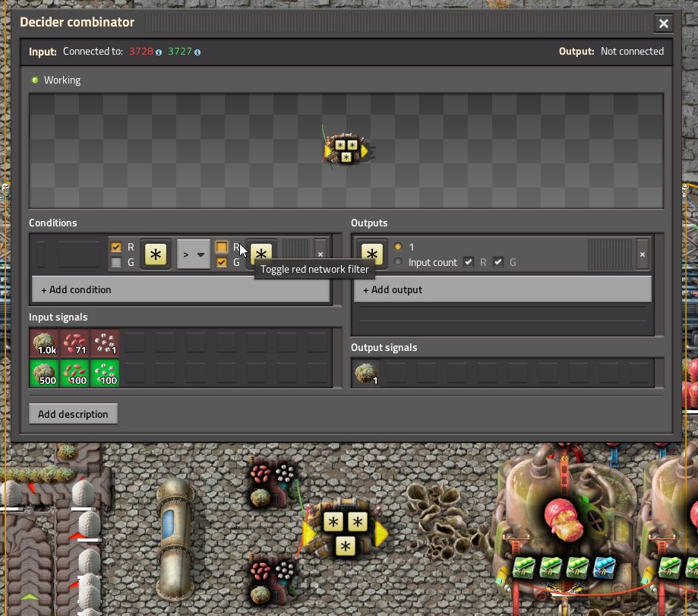
Task: Click red input signal 1.0k
Action: point(45,343)
